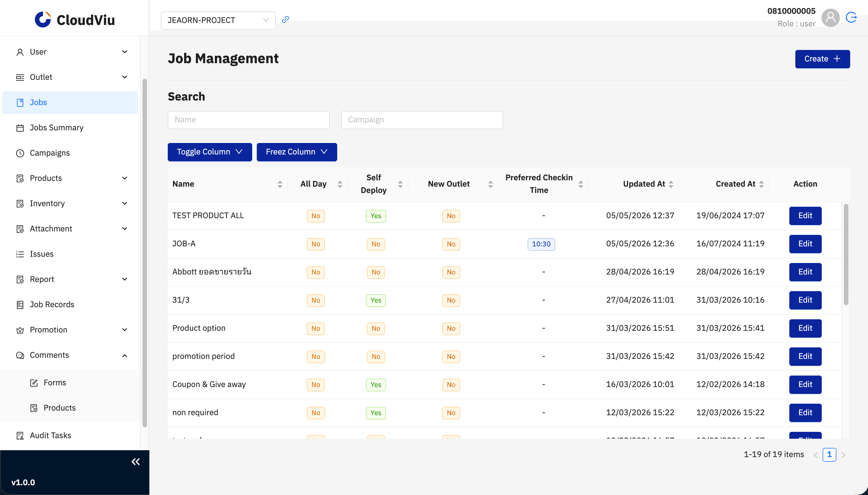Click the Job Records icon
This screenshot has width=868, height=495.
(20, 305)
